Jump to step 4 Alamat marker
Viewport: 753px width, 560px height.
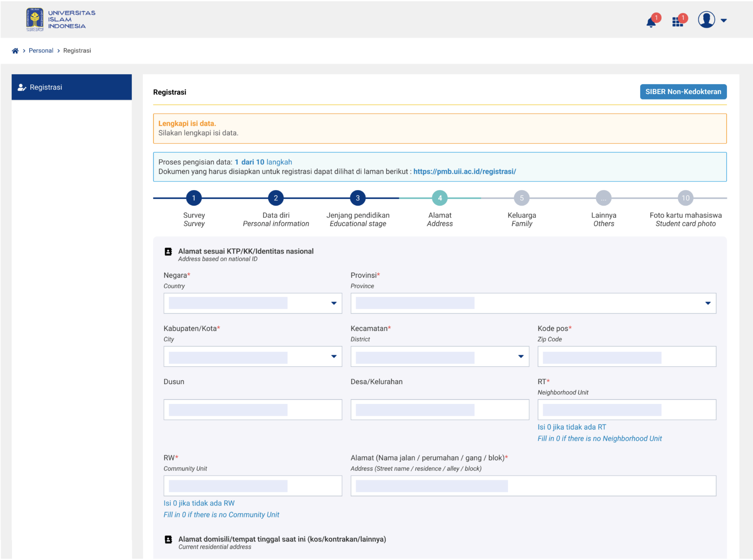[439, 198]
